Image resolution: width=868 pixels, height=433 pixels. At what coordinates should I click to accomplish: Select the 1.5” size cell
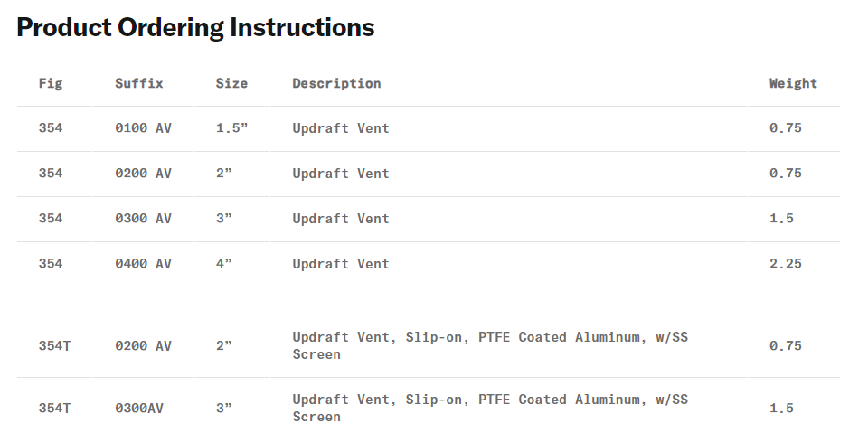coord(231,128)
